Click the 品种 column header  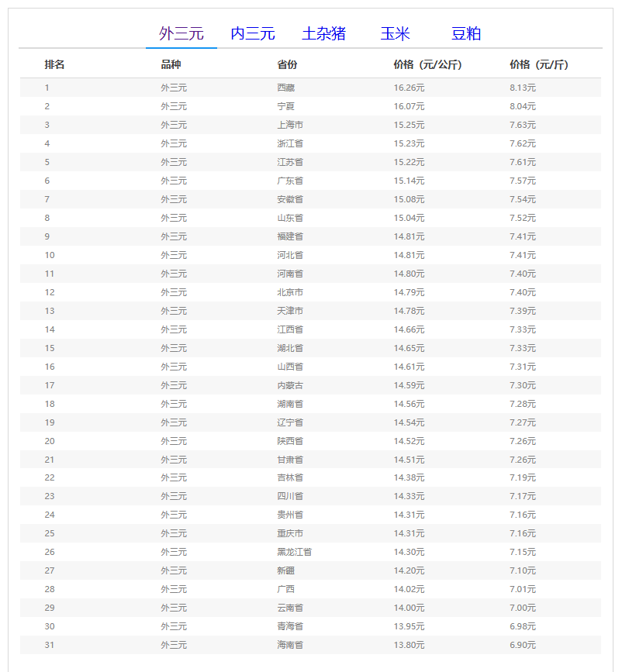tap(171, 64)
